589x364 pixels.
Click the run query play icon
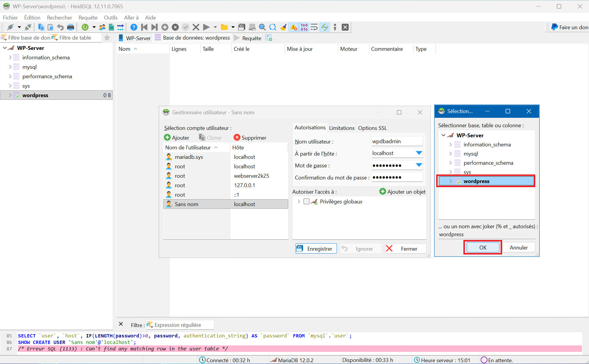click(x=206, y=27)
